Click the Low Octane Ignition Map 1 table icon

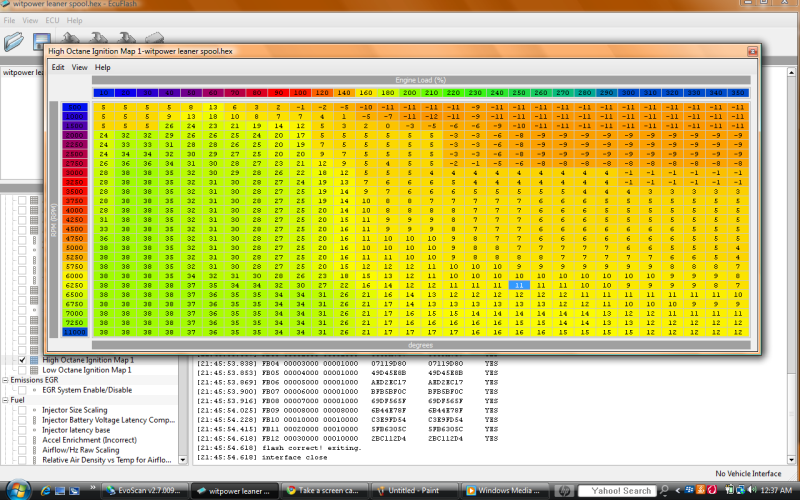point(34,370)
